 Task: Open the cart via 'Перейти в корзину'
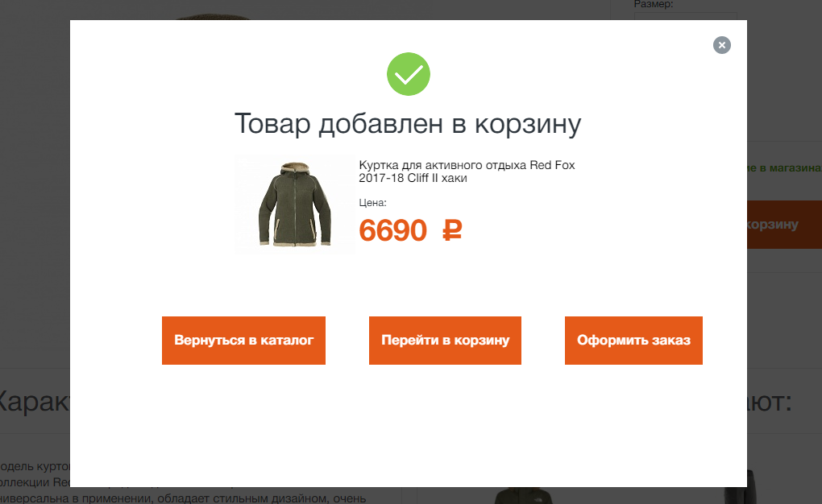pyautogui.click(x=445, y=341)
